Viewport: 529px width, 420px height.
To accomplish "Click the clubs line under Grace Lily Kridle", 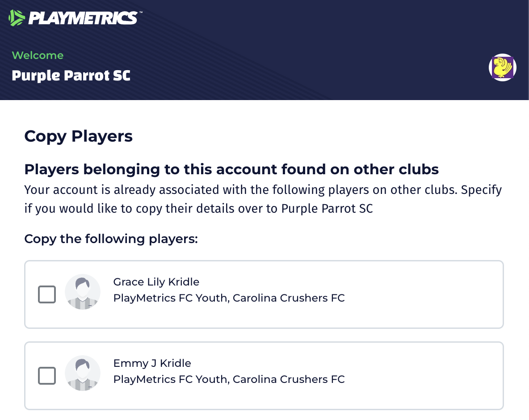I will (x=229, y=298).
